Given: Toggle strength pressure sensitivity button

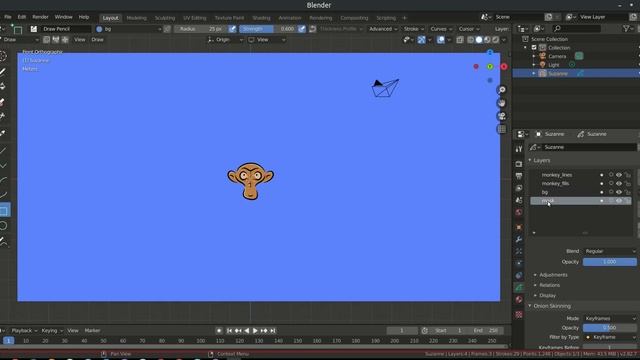Looking at the screenshot, I should click(302, 29).
